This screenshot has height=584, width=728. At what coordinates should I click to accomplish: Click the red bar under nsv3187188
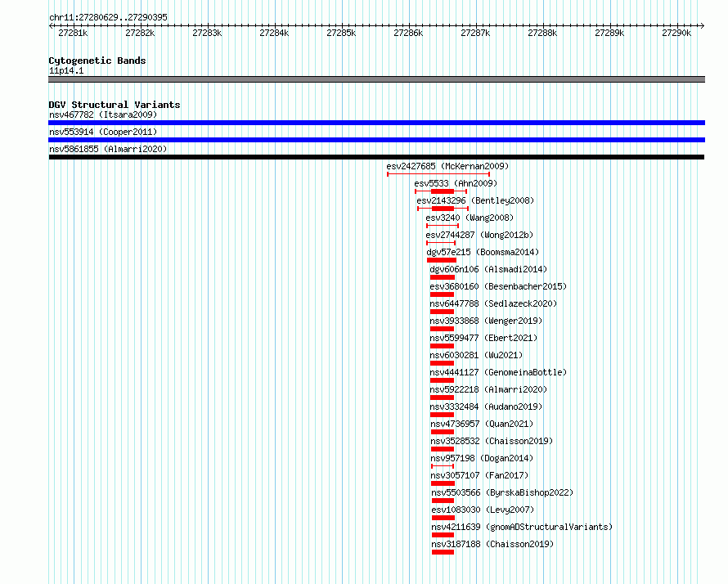(x=443, y=552)
